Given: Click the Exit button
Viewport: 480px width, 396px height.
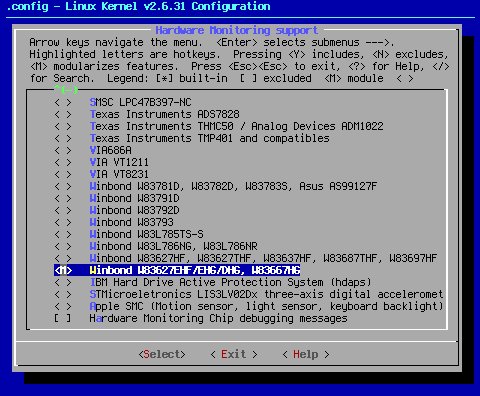Looking at the screenshot, I should (234, 354).
